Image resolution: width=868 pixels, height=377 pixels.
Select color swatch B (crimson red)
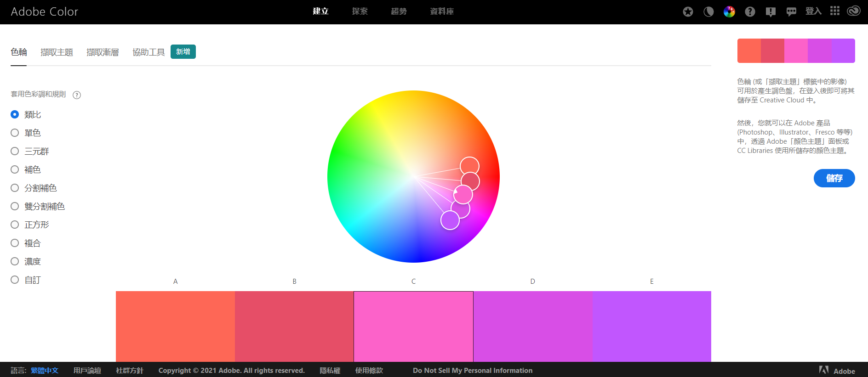click(294, 326)
